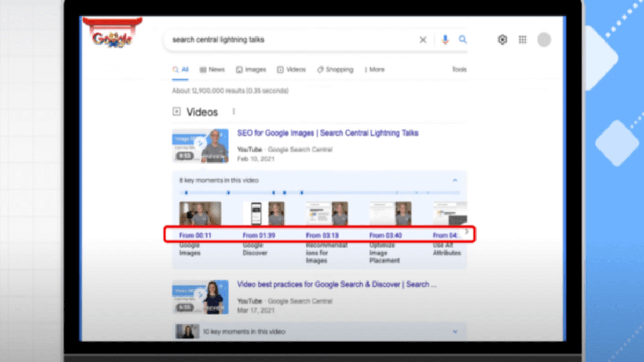The width and height of the screenshot is (644, 362).
Task: Click the Tools menu item
Action: pyautogui.click(x=460, y=69)
